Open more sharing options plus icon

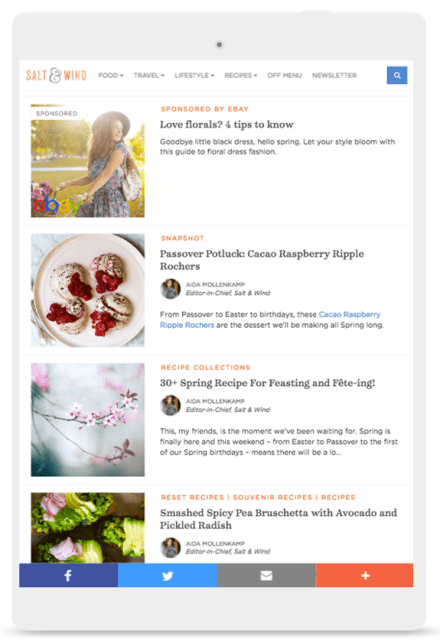[365, 575]
